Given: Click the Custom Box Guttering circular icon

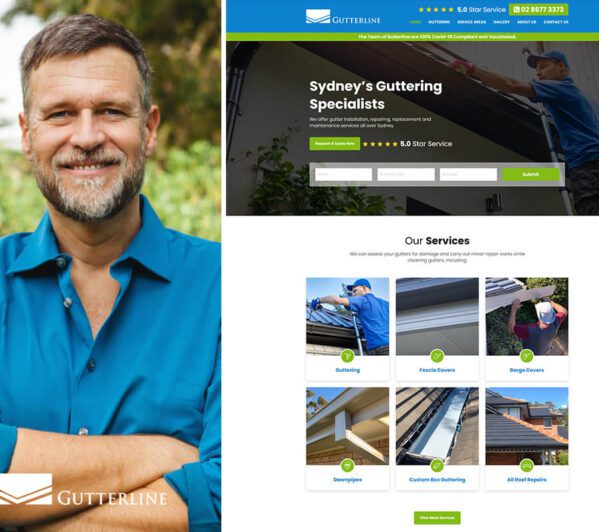Looking at the screenshot, I should pyautogui.click(x=437, y=466).
